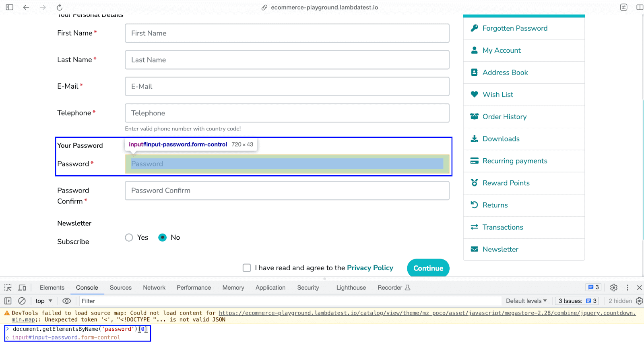This screenshot has width=644, height=346.
Task: Click the Continue button
Action: [x=428, y=268]
